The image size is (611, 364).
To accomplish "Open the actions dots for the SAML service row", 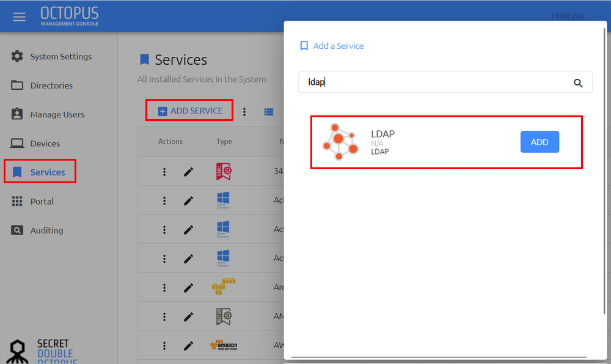I will (x=164, y=172).
